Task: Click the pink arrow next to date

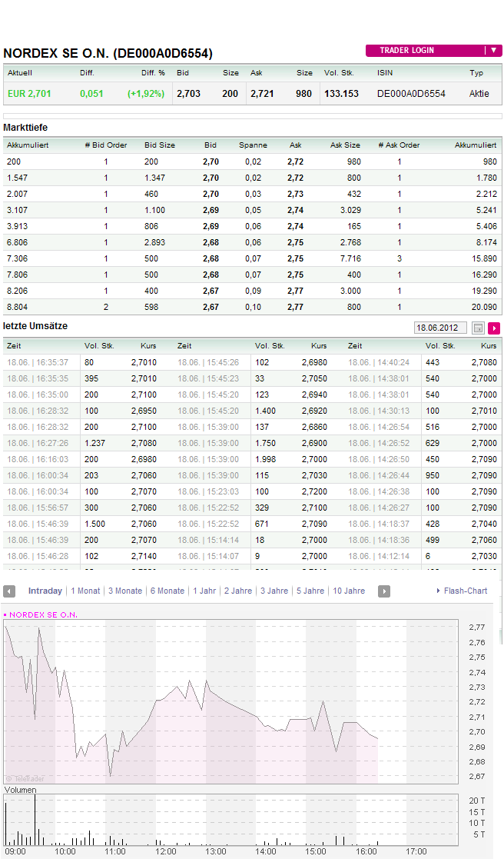Action: pos(494,328)
